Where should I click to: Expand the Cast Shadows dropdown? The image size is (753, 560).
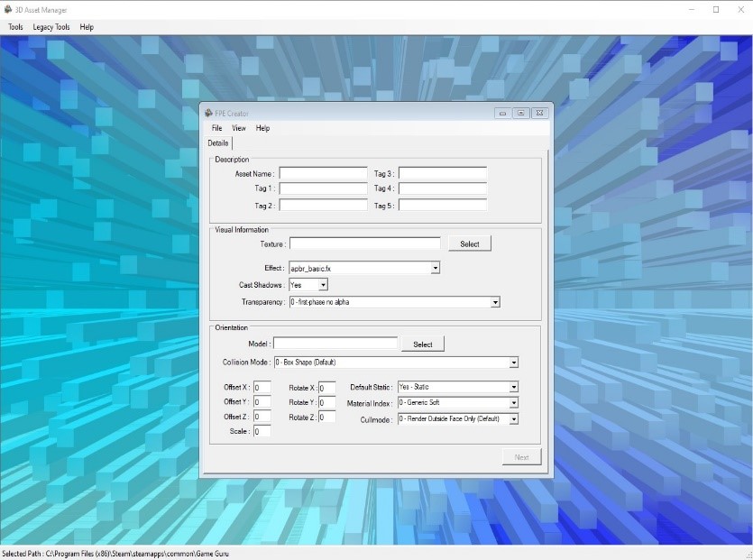(323, 285)
